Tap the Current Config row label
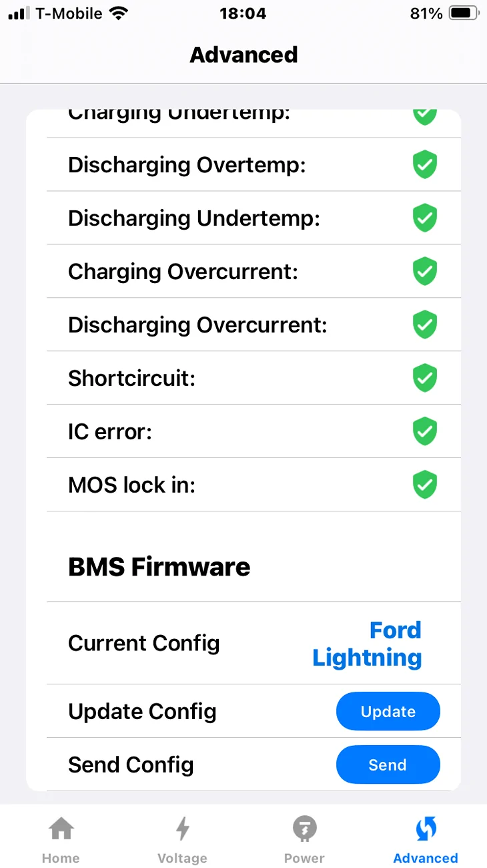The height and width of the screenshot is (868, 487). (x=143, y=643)
